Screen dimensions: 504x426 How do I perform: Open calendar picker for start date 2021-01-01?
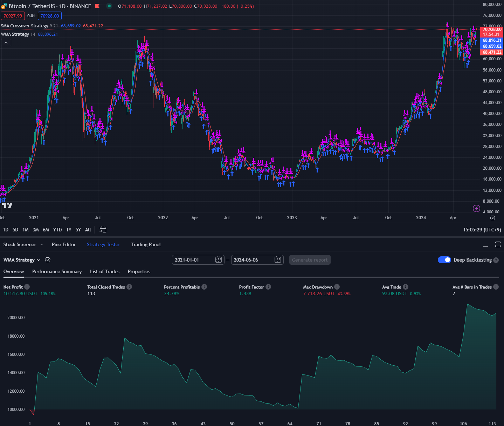tap(219, 260)
